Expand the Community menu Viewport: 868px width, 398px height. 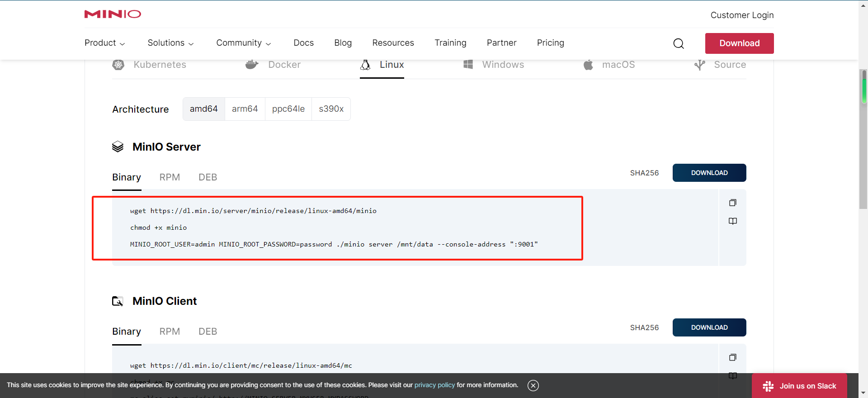pos(244,43)
